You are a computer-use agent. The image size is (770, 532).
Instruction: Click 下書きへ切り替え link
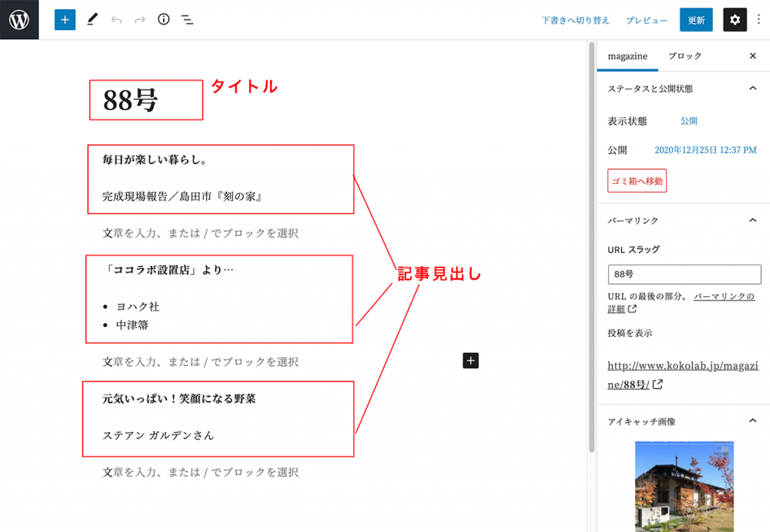[575, 21]
